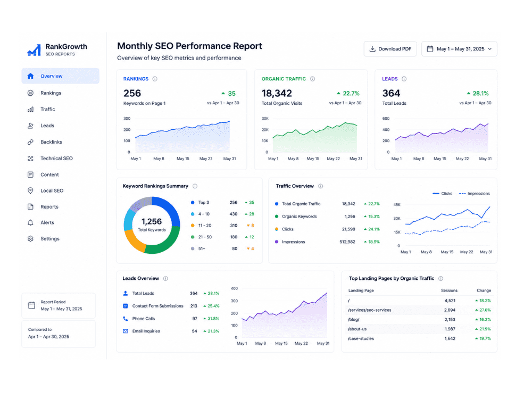
Task: Click the Clicks legend in the Traffic Overview chart
Action: 443,194
